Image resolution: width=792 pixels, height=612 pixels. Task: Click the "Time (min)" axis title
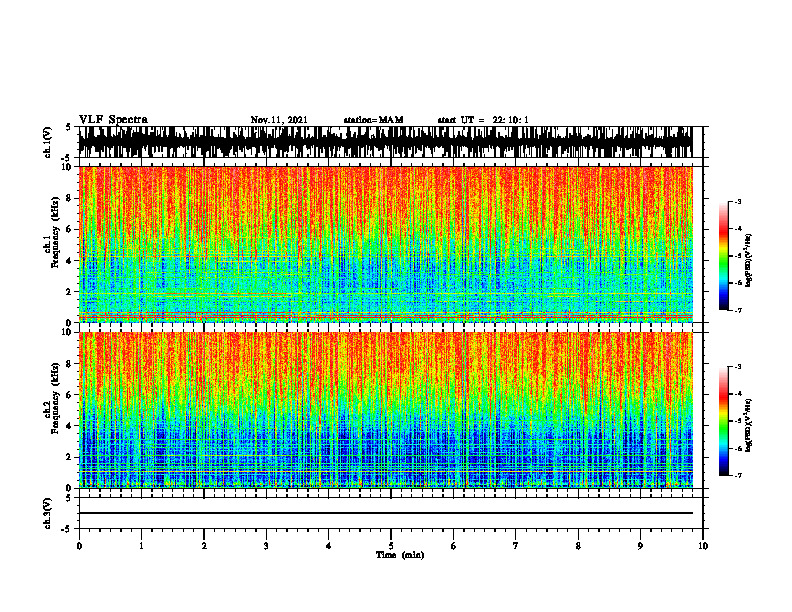(x=400, y=555)
